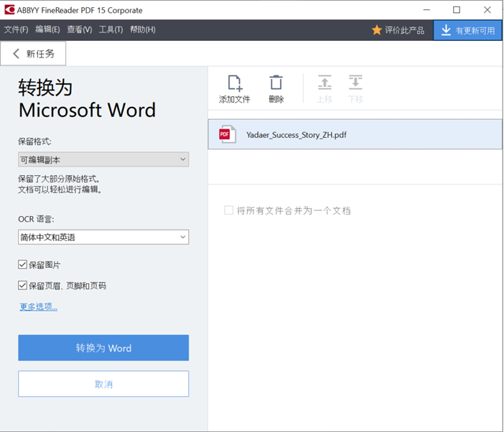Toggle the Keep pictures (保留图片) checkbox

coord(22,265)
